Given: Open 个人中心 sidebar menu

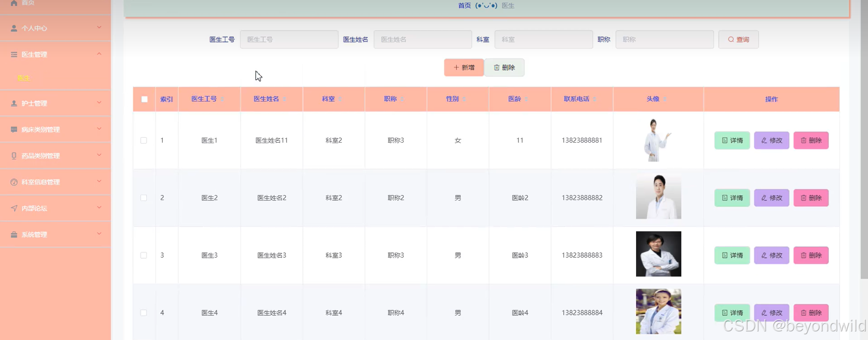Looking at the screenshot, I should pyautogui.click(x=56, y=28).
